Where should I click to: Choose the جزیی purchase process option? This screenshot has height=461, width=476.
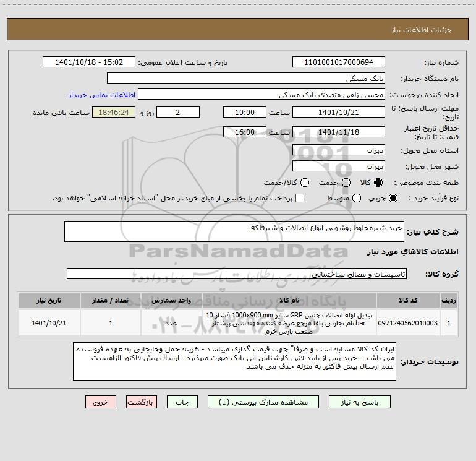[393, 198]
